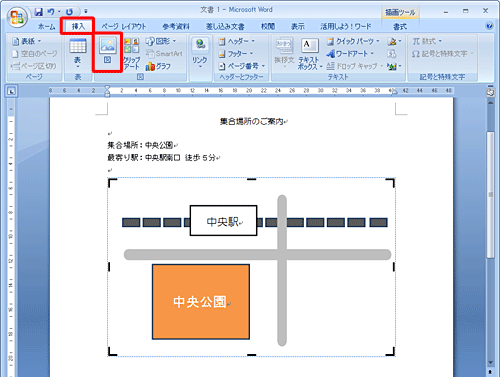Open the 校閲 tab
The image size is (500, 377).
pyautogui.click(x=268, y=26)
